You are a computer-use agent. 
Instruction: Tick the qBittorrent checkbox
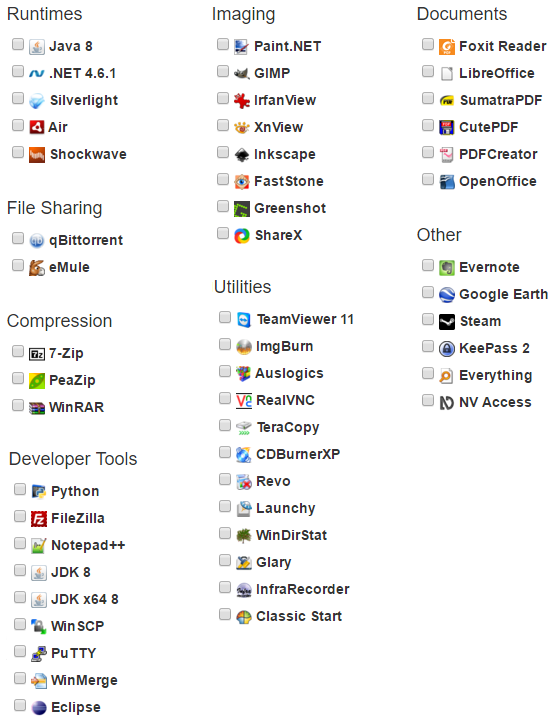18,238
